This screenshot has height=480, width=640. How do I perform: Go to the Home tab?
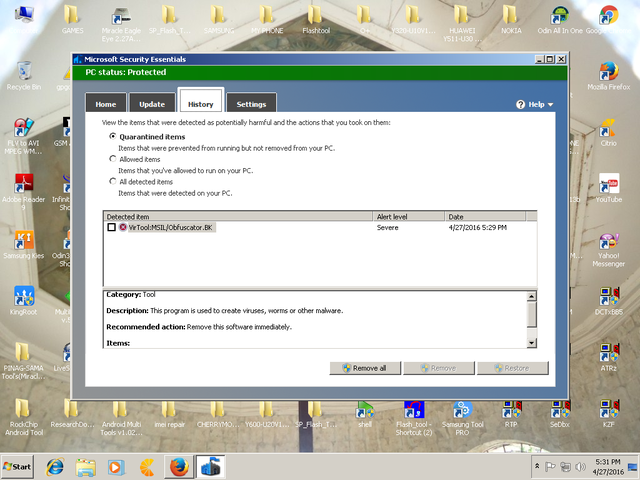pos(106,104)
